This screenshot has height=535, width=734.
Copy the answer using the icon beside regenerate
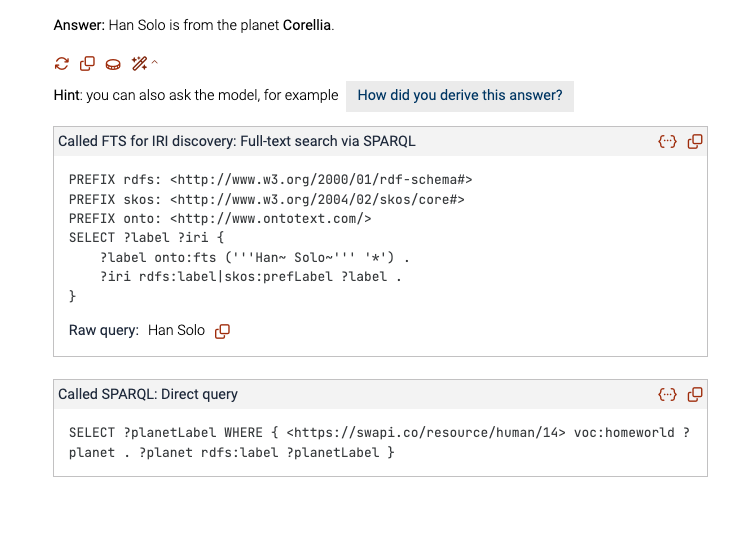click(x=87, y=64)
